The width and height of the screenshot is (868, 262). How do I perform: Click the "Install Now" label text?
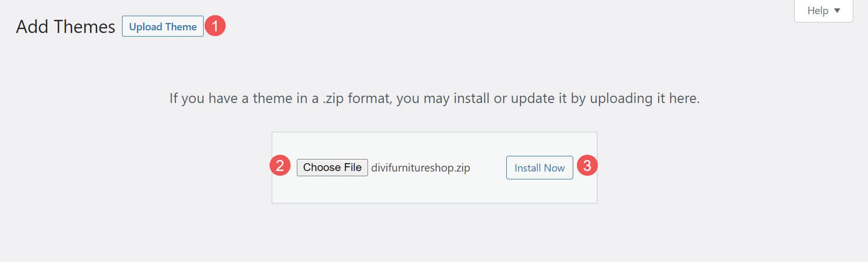point(539,168)
